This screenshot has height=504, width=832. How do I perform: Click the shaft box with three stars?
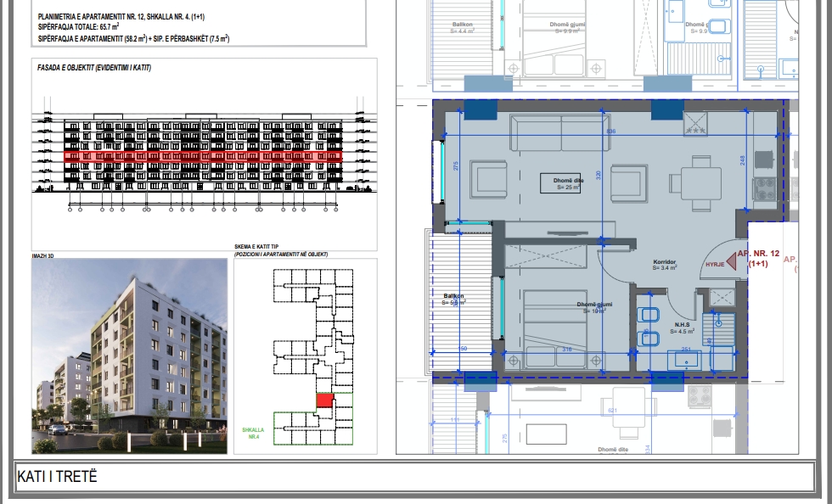click(696, 123)
